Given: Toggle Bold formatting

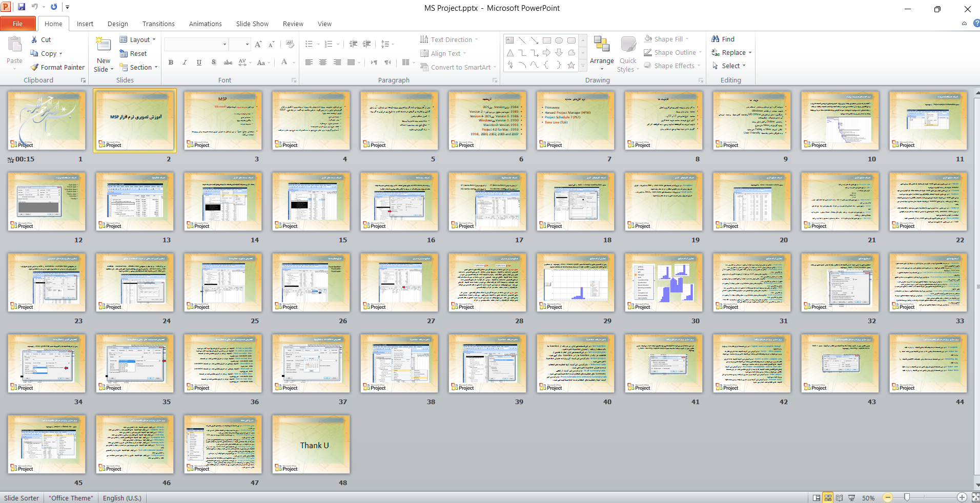Looking at the screenshot, I should 171,62.
